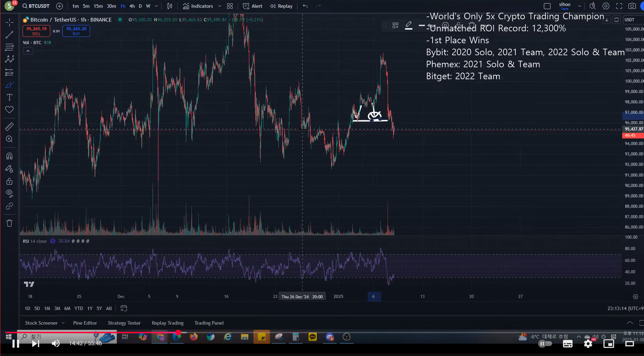
Task: Click the BUY 95,265.20 button
Action: pos(76,31)
